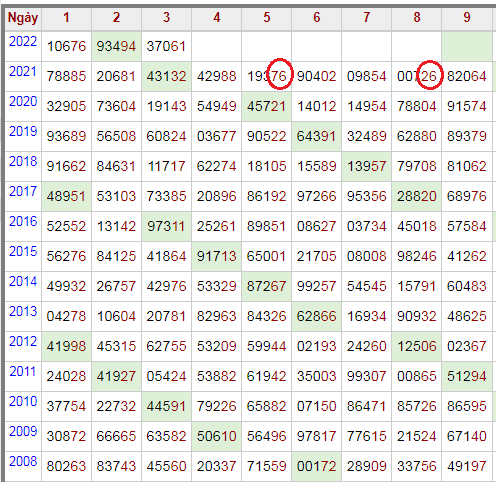
Task: Click column header 9
Action: (x=467, y=18)
